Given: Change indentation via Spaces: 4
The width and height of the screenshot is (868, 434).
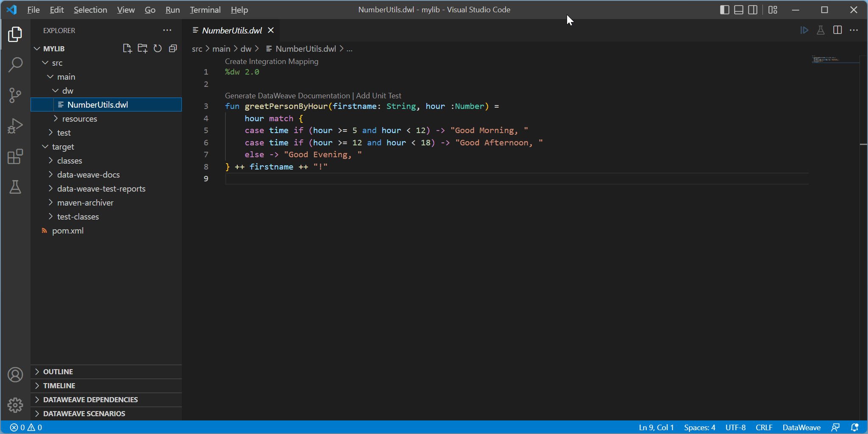Looking at the screenshot, I should coord(699,427).
